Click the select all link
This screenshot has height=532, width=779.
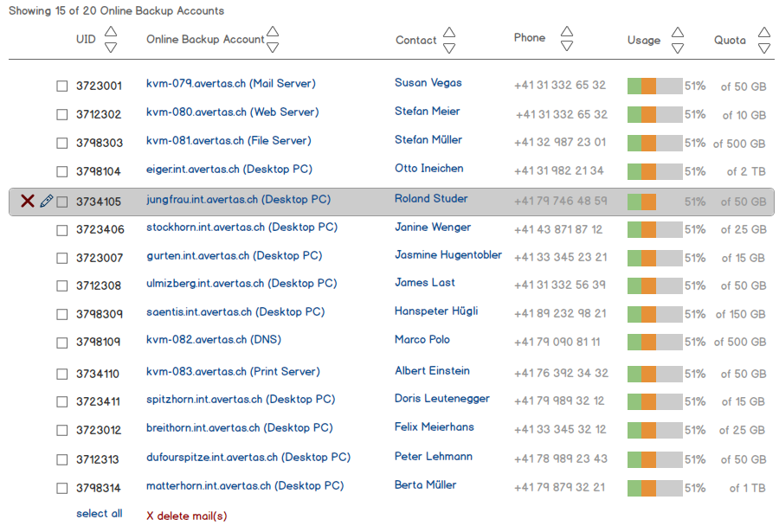(99, 514)
